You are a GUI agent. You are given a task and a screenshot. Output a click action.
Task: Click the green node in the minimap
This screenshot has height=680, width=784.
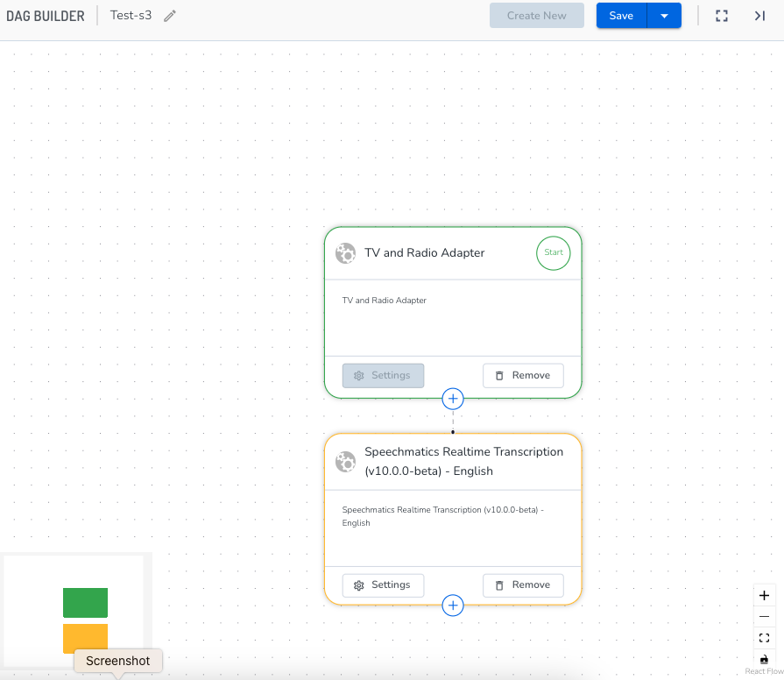pyautogui.click(x=85, y=603)
